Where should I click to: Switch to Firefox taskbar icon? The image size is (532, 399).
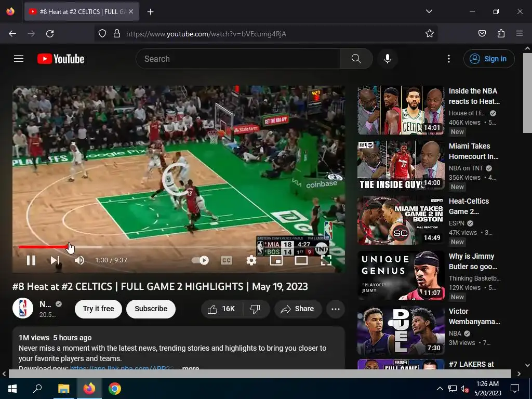pos(89,389)
